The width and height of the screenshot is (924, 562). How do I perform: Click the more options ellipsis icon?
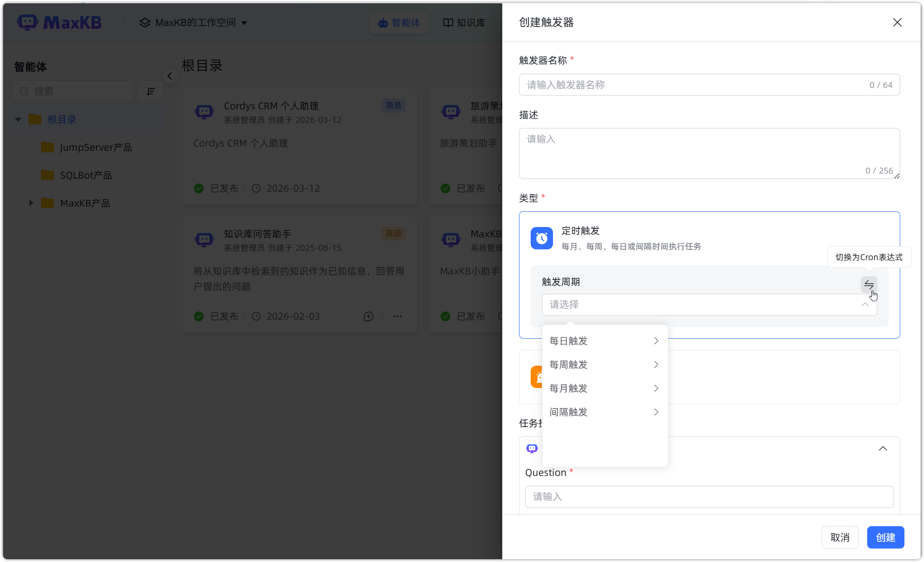(397, 316)
